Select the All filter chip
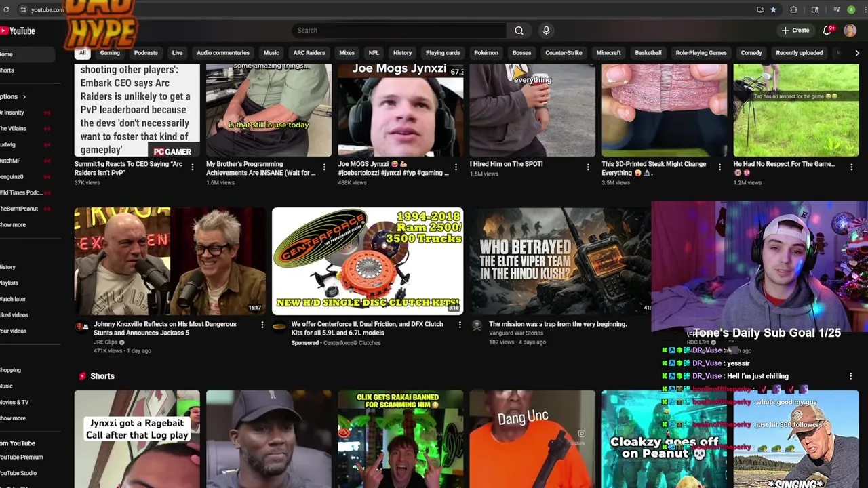Screen dimensions: 868x488 coord(82,53)
